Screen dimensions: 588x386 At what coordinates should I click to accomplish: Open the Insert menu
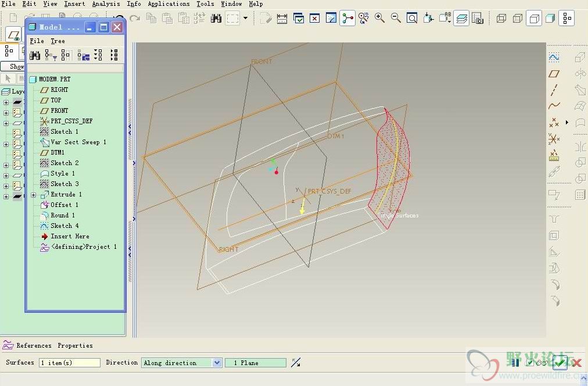[74, 3]
